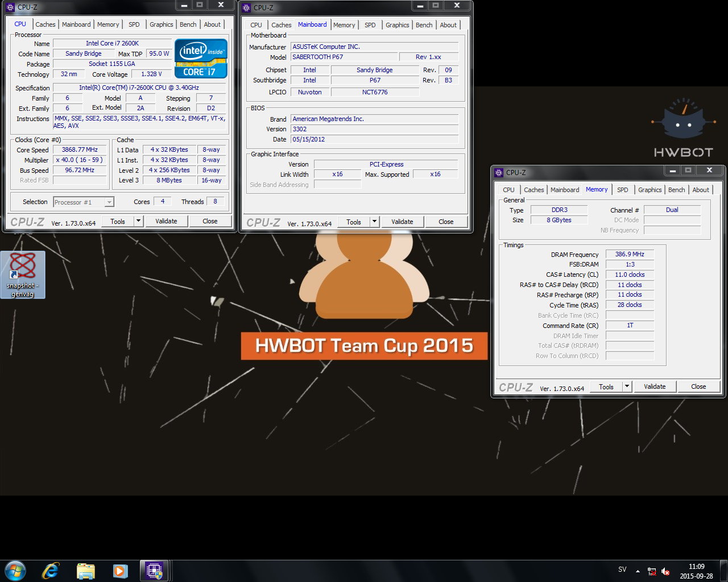Switch to CPU tab in Mainboard window
Screen dimensions: 728x582
point(256,25)
